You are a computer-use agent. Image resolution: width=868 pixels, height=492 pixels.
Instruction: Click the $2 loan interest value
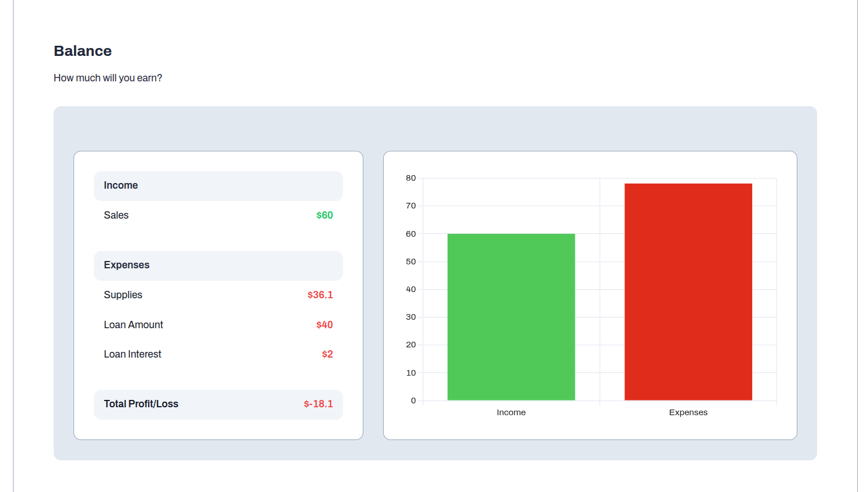pos(327,354)
